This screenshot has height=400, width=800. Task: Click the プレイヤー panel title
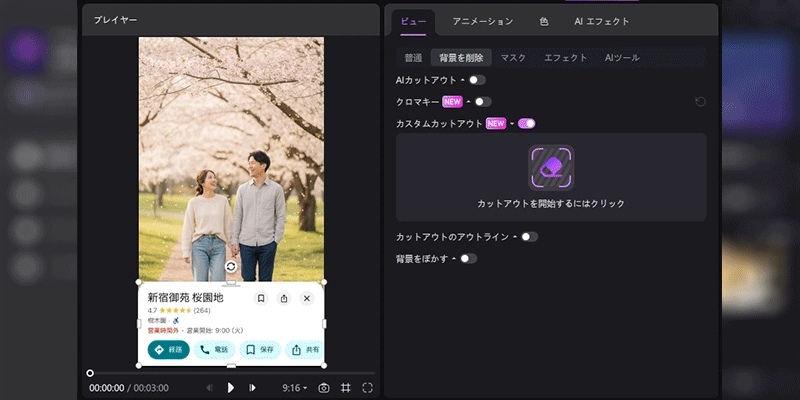115,20
